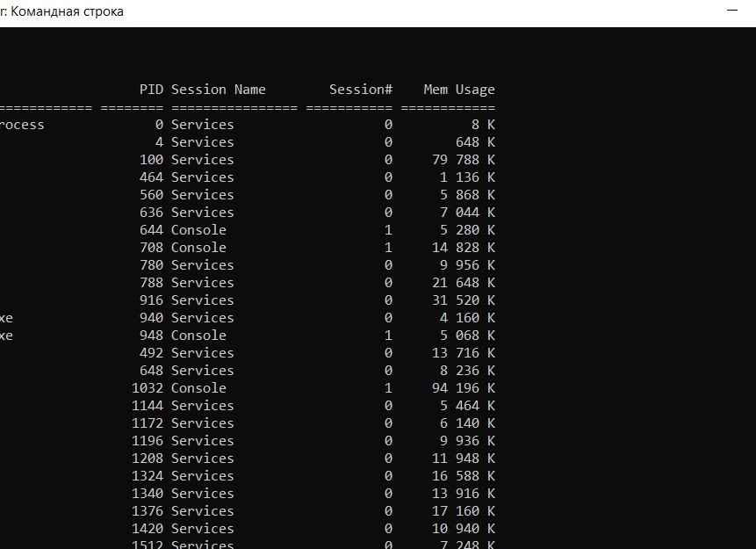Click the Session# column header
Screen dimensions: 756x549
(361, 90)
